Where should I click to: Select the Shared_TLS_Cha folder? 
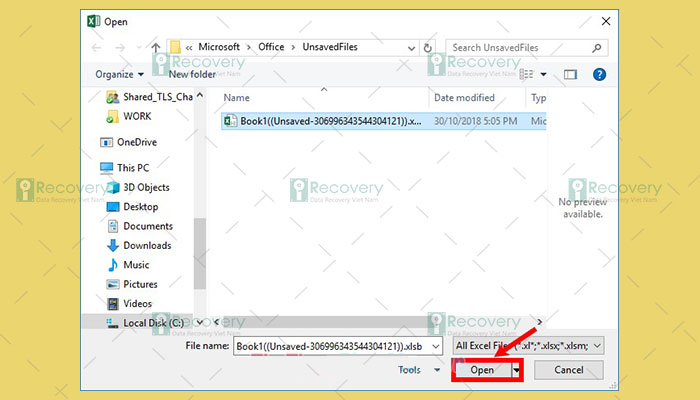pyautogui.click(x=149, y=97)
